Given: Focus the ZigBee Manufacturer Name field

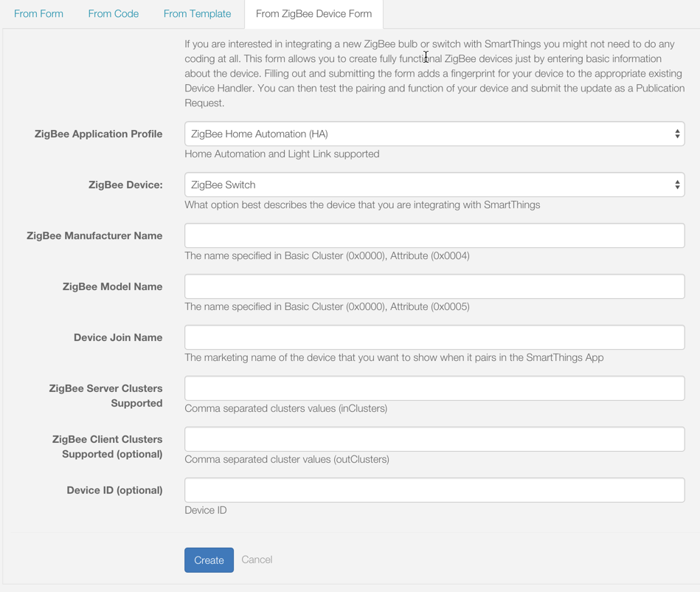Looking at the screenshot, I should pos(434,235).
